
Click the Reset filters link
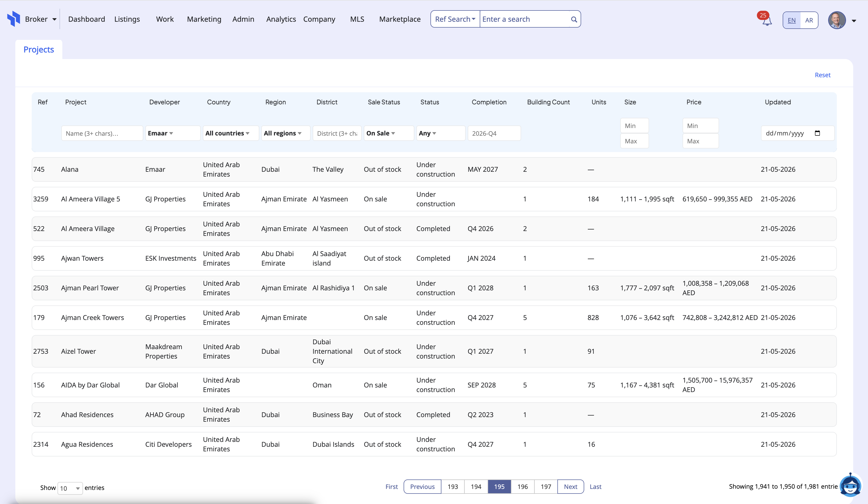tap(823, 75)
